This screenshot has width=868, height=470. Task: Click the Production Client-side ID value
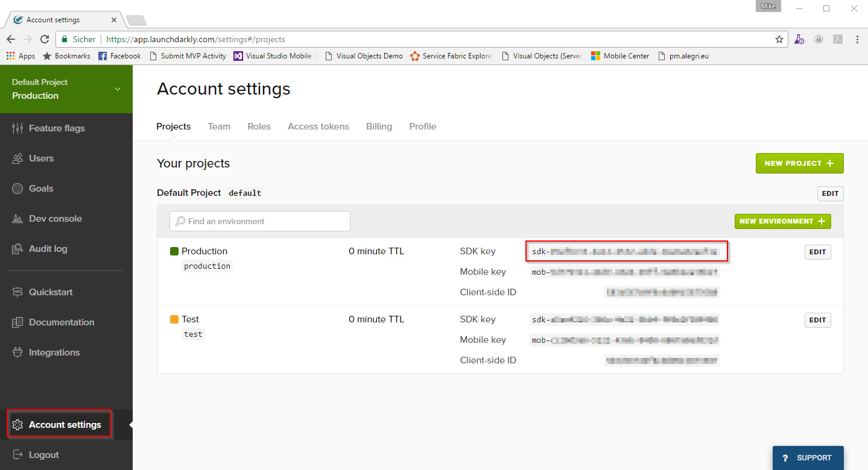(x=662, y=292)
